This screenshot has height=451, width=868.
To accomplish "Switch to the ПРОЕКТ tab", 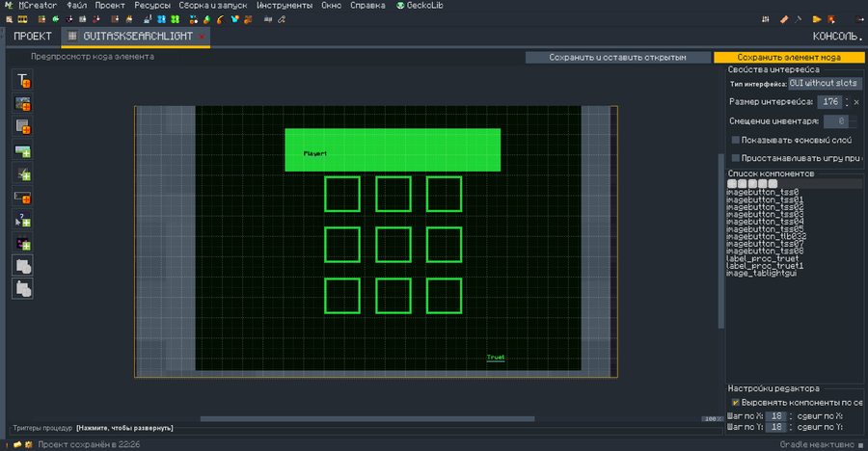I will pyautogui.click(x=32, y=37).
